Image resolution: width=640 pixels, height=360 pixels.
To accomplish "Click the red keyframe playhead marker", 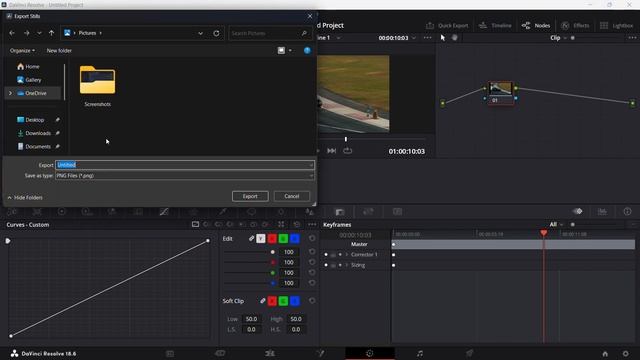I will pos(544,233).
